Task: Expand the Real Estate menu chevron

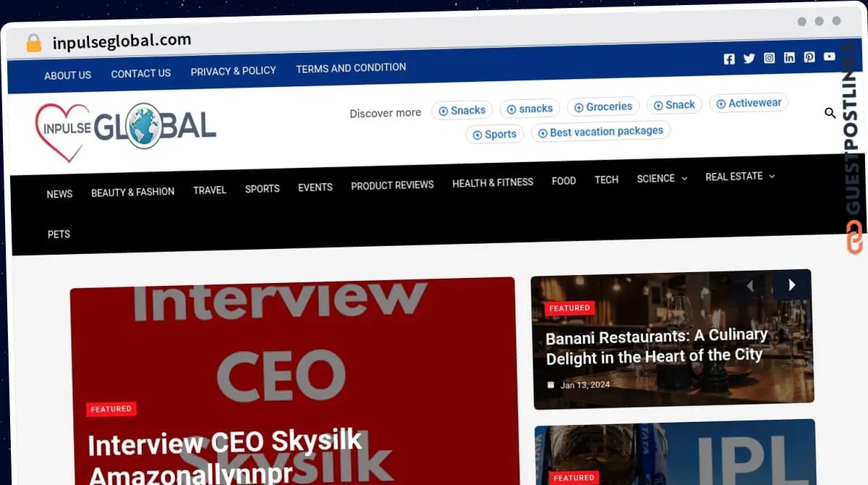Action: coord(772,176)
